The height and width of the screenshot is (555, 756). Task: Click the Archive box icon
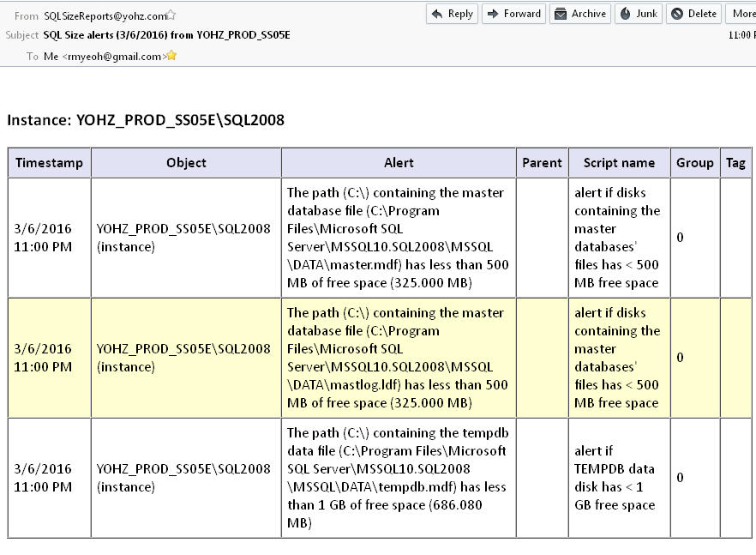[x=561, y=14]
